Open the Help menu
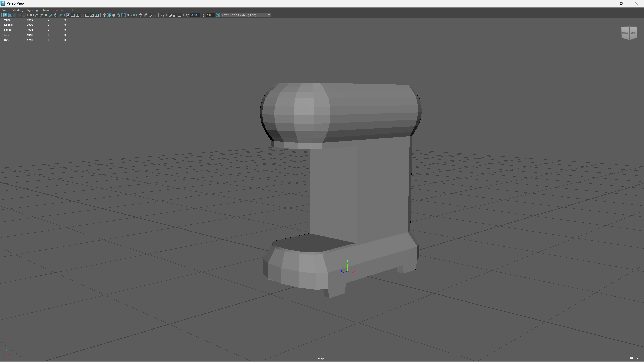 tap(71, 10)
